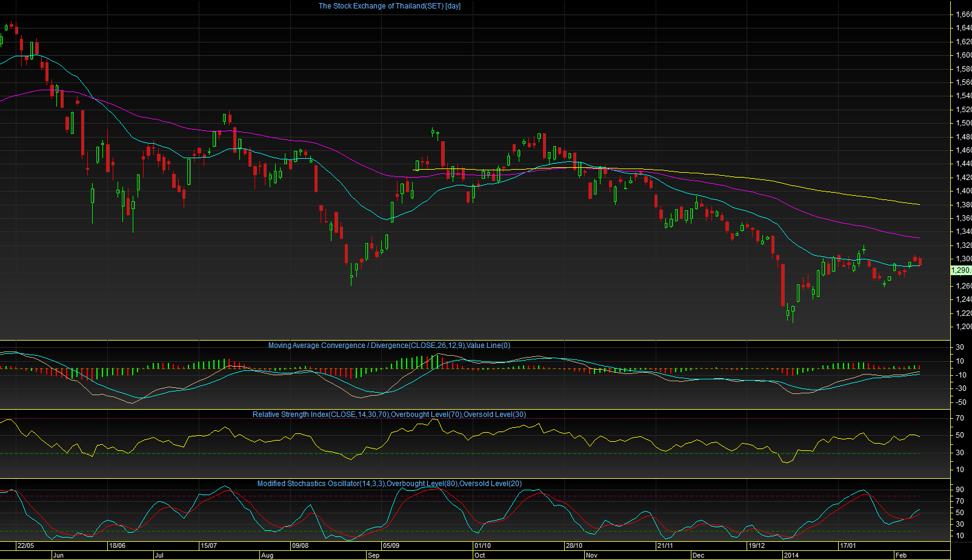
Task: Click the -30 label on the MACD axis
Action: point(960,388)
